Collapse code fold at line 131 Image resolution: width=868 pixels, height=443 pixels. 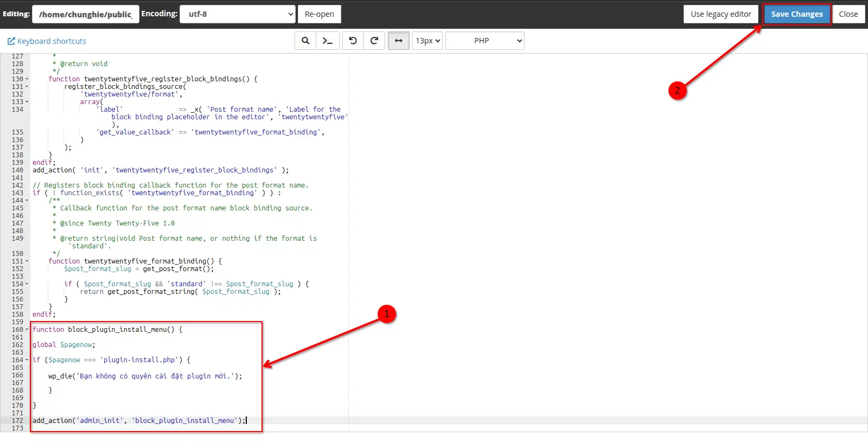click(27, 87)
